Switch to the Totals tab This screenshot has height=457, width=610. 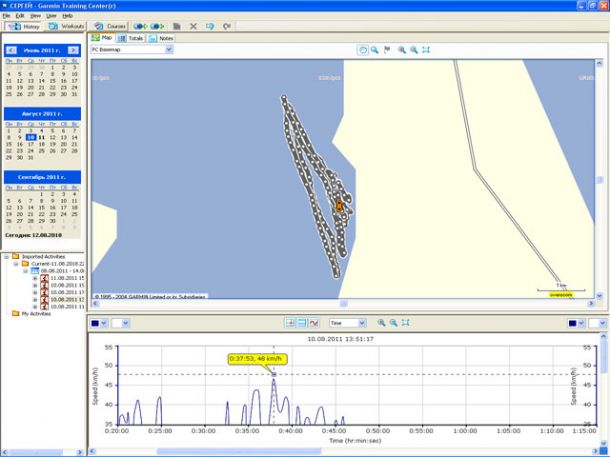[131, 38]
